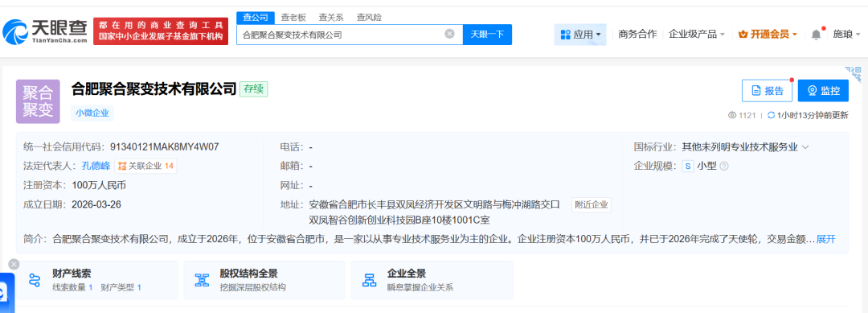Open the 应用 dropdown menu

[580, 35]
